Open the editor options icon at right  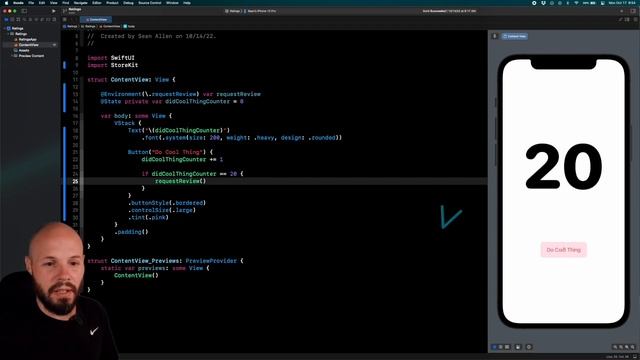[627, 20]
